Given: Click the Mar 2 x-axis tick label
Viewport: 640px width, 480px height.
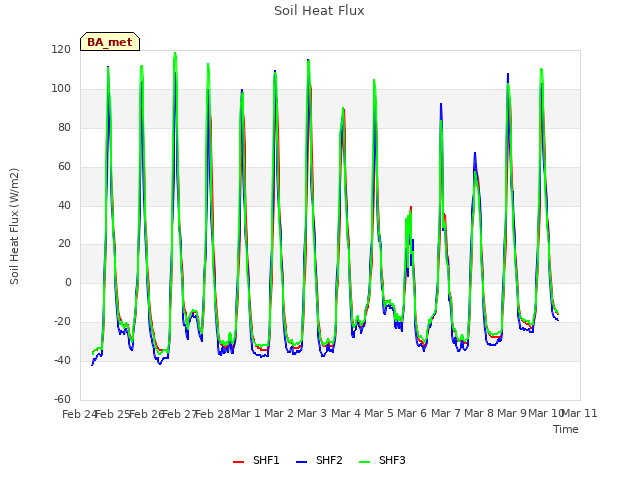Looking at the screenshot, I should [x=279, y=413].
